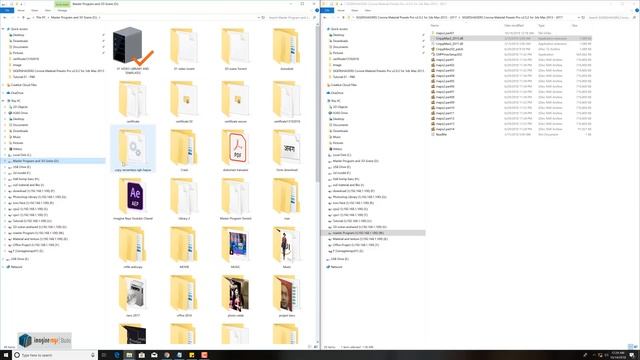Screen dimensions: 640x360
Task: Switch to File Explorer on the taskbar
Action: coord(129,355)
